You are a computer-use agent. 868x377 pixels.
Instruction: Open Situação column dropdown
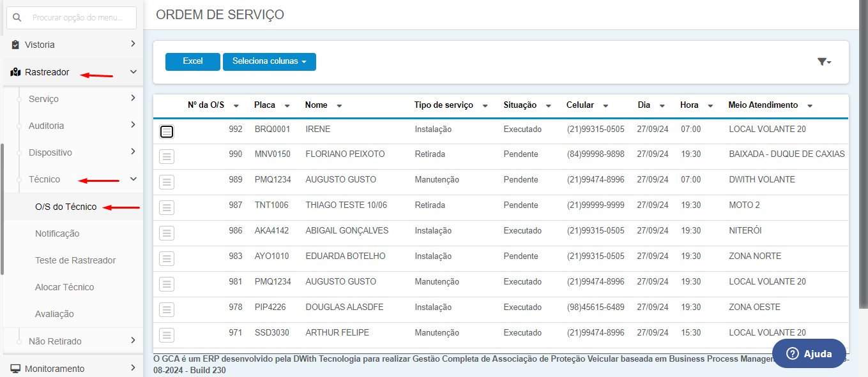tap(549, 106)
